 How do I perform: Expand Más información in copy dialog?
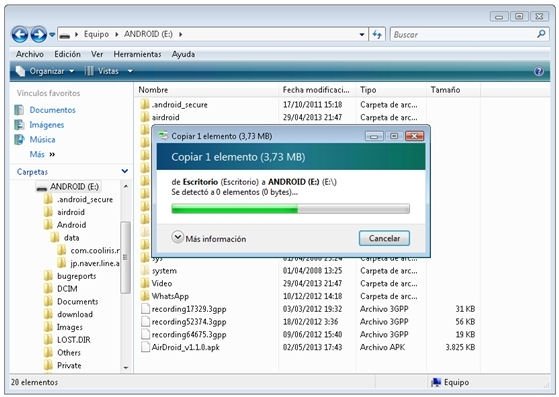tap(209, 238)
